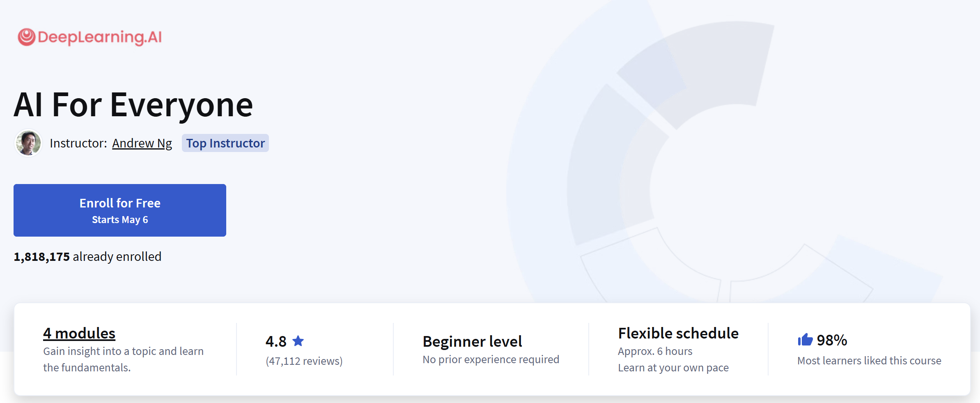View the 47,112 reviews
This screenshot has height=403, width=980.
pyautogui.click(x=304, y=361)
